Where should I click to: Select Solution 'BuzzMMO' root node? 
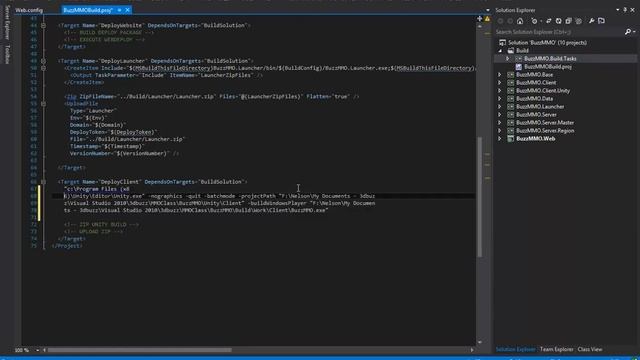click(x=547, y=42)
